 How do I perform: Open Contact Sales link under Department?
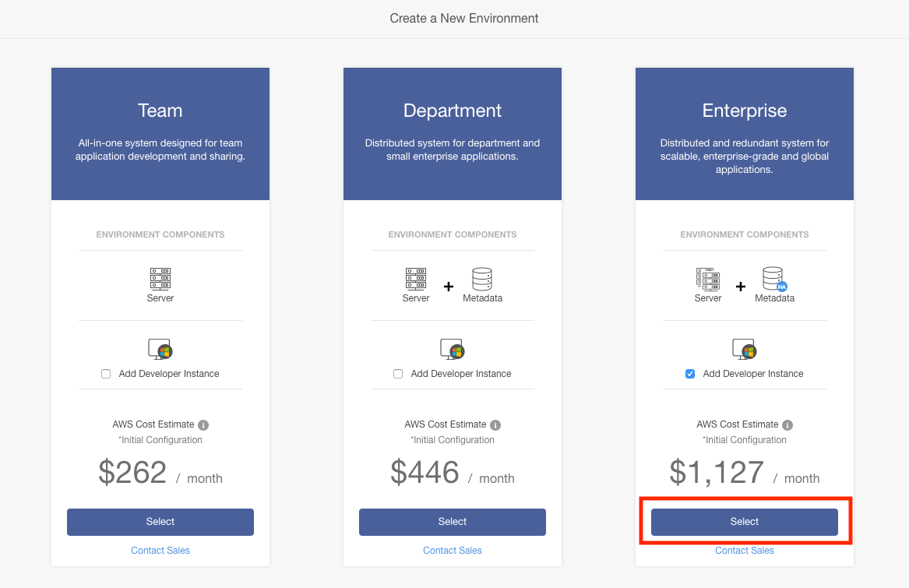(x=453, y=551)
